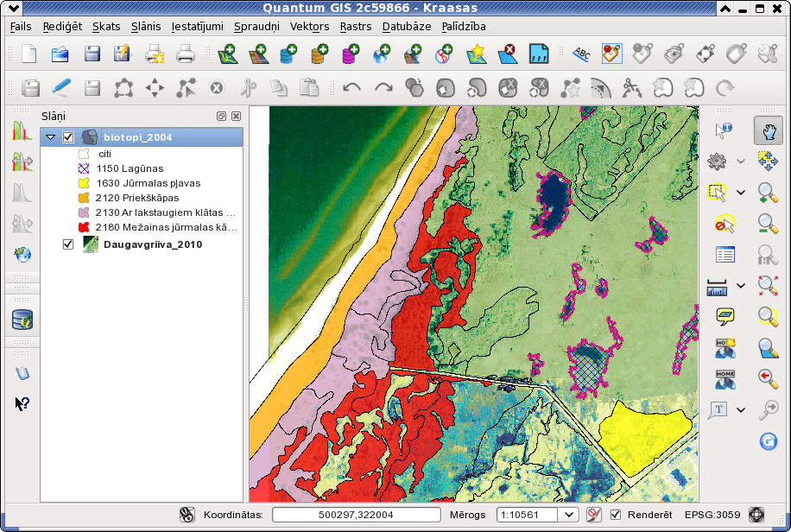Click the Map Tips speech bubble icon
The width and height of the screenshot is (791, 532).
point(725,316)
